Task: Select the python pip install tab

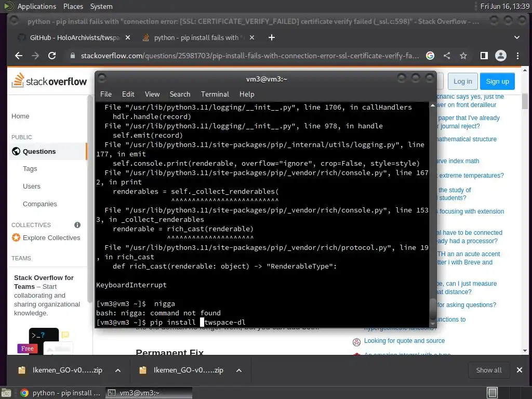Action: tap(198, 37)
